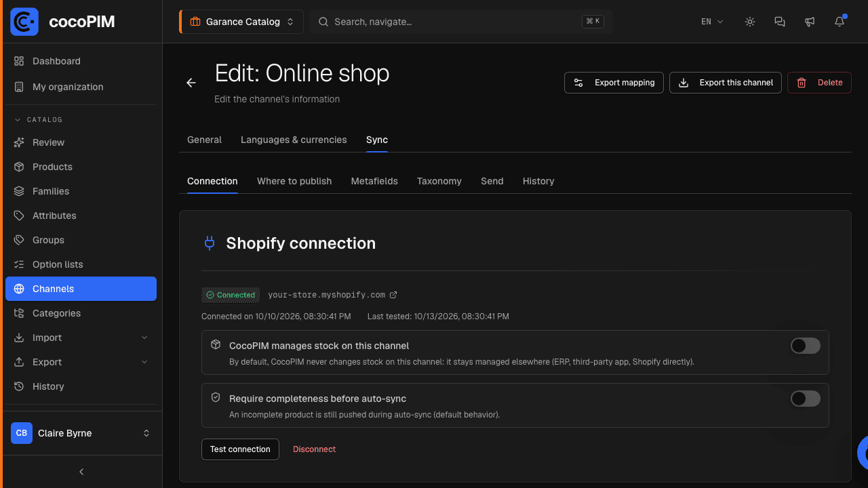The height and width of the screenshot is (488, 868).
Task: Open the announcements megaphone icon
Action: click(x=810, y=22)
